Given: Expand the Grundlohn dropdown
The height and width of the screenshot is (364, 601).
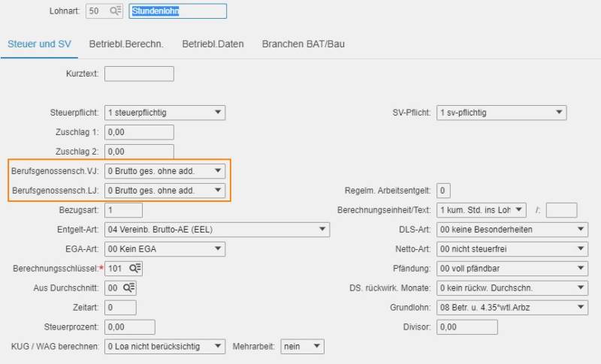Looking at the screenshot, I should [x=512, y=308].
